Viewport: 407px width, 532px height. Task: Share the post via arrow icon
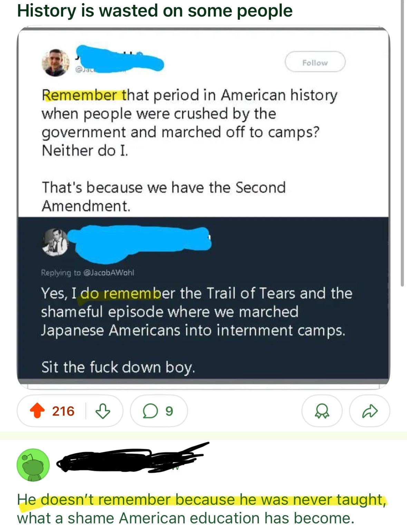pos(370,411)
